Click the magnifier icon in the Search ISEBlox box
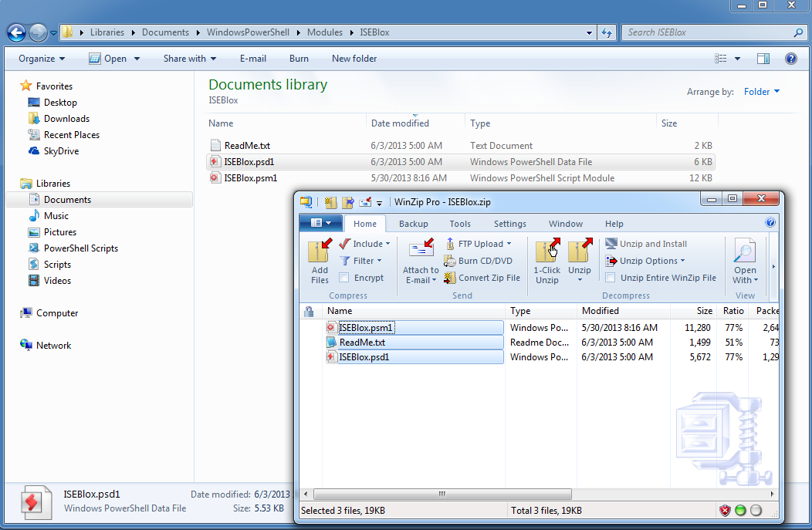This screenshot has height=530, width=812. tap(798, 32)
